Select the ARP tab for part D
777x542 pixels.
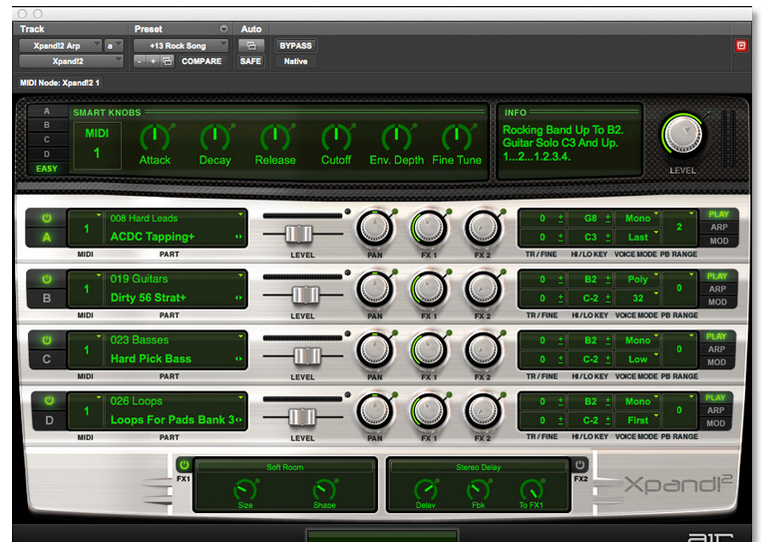[716, 410]
